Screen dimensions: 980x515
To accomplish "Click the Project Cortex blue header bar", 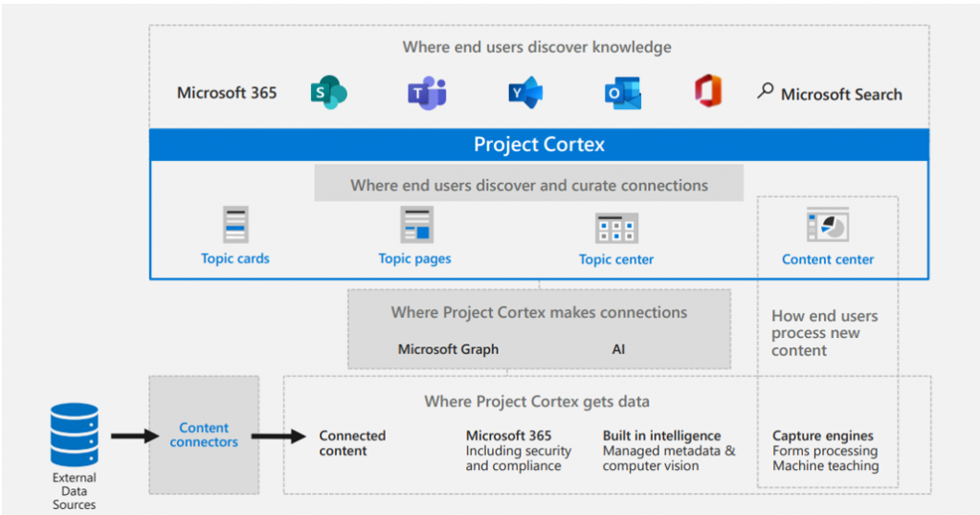I will [539, 145].
